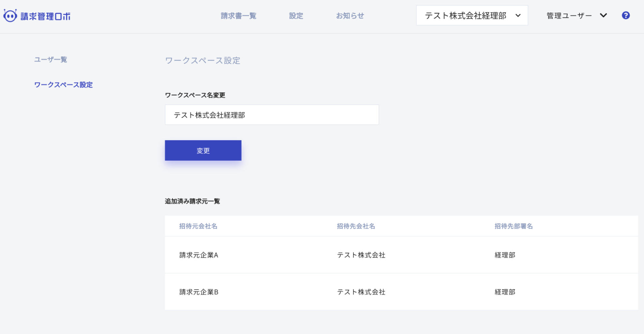Click 経理部 in the second table row

(505, 292)
